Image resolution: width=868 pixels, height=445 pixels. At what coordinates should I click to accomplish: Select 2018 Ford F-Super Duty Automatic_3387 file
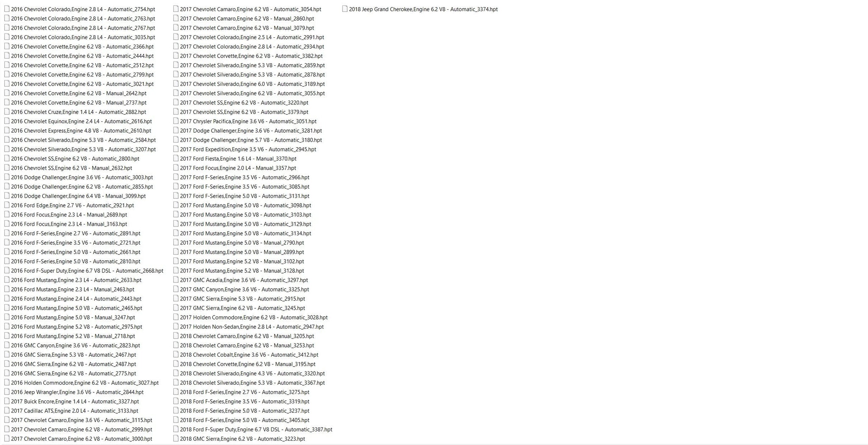point(253,429)
